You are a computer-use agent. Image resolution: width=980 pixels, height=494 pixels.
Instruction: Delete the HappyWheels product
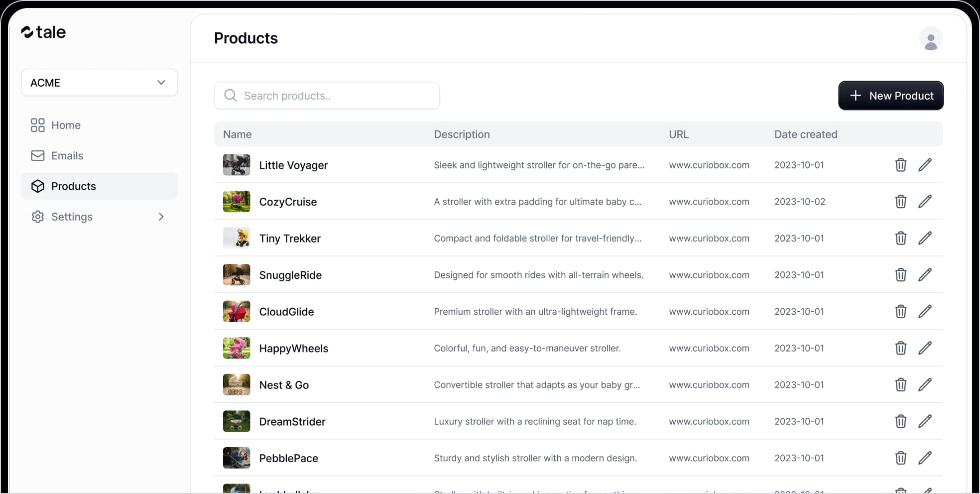pos(900,348)
